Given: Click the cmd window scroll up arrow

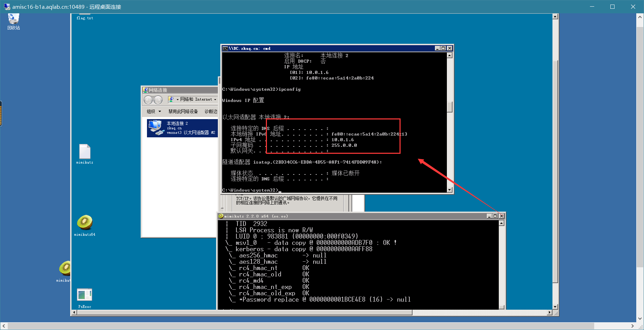Looking at the screenshot, I should click(450, 55).
